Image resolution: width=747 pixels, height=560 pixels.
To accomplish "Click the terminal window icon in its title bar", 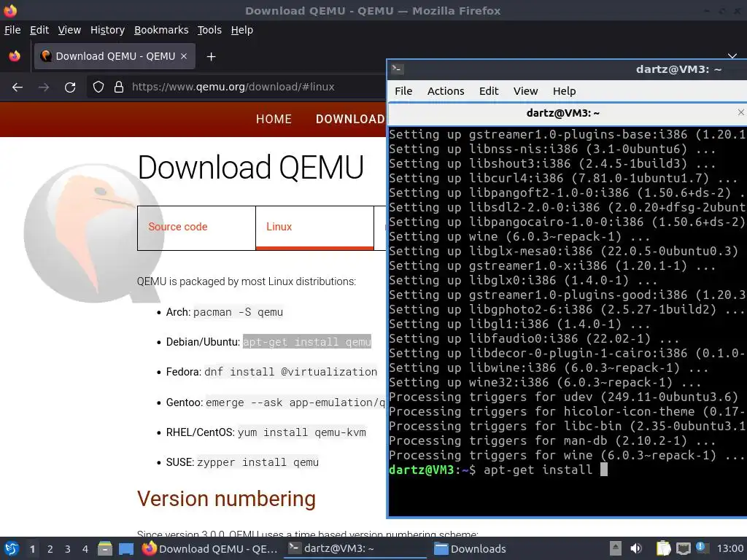I will (x=398, y=69).
